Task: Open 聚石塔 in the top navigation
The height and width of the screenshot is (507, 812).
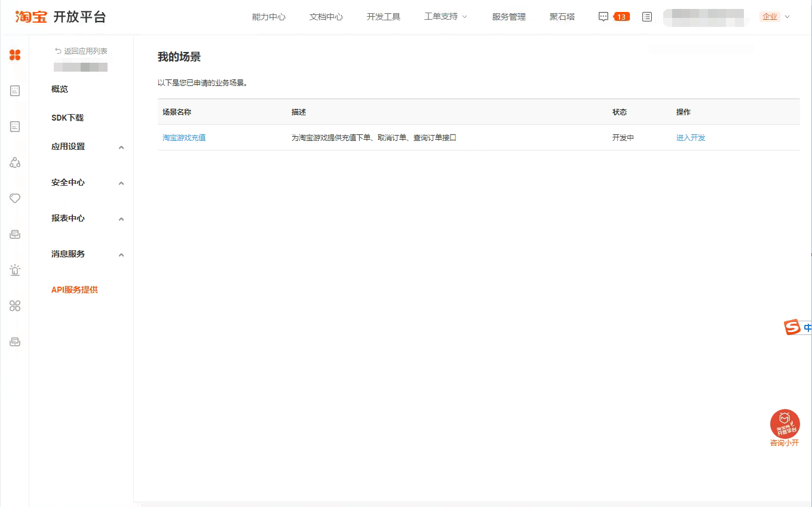Action: 562,17
